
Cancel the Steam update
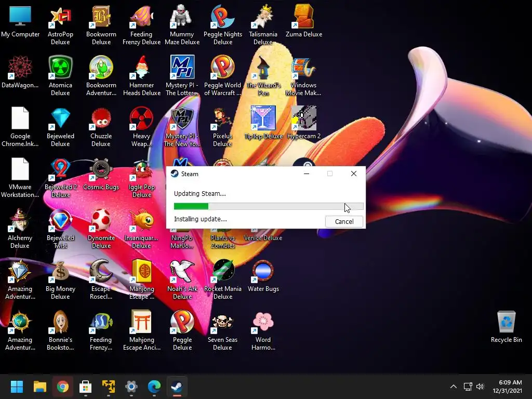(344, 221)
